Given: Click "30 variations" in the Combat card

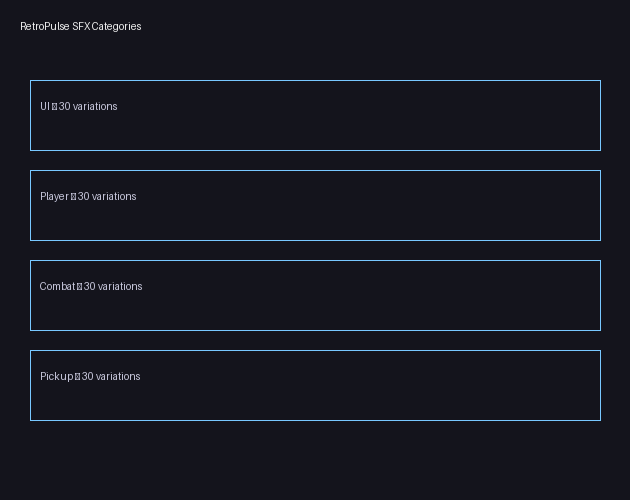Looking at the screenshot, I should tap(113, 287).
